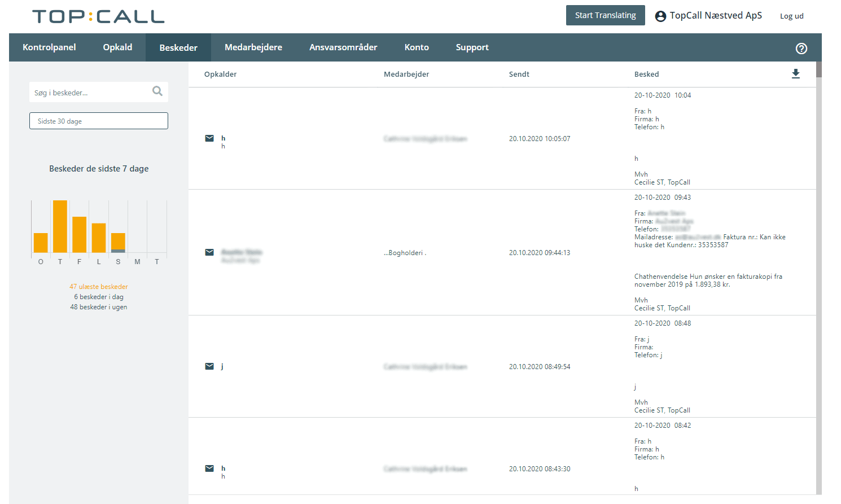Click message timestamp 20-10-2020 08:48
The width and height of the screenshot is (841, 504).
[663, 323]
